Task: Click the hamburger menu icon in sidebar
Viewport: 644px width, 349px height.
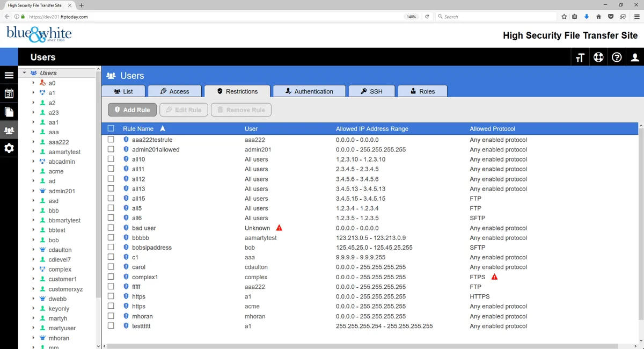Action: [9, 76]
